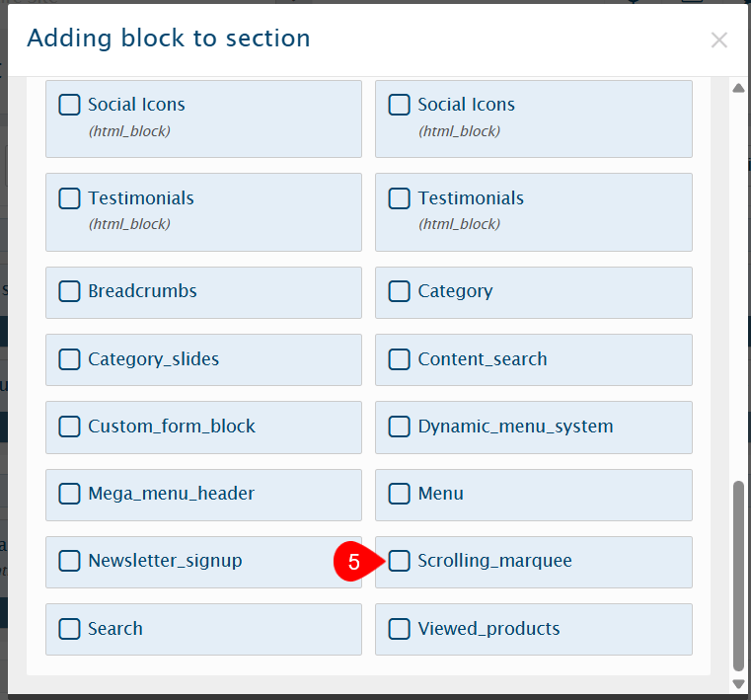
Task: Select the Dynamic_menu_system checkbox
Action: tap(399, 427)
